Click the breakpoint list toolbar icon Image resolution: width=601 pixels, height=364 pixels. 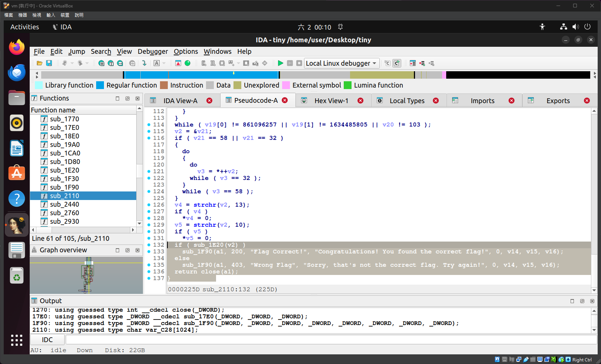point(412,63)
